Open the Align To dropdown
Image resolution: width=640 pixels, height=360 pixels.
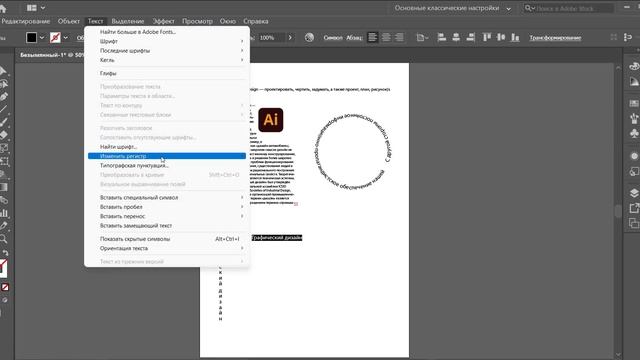422,38
